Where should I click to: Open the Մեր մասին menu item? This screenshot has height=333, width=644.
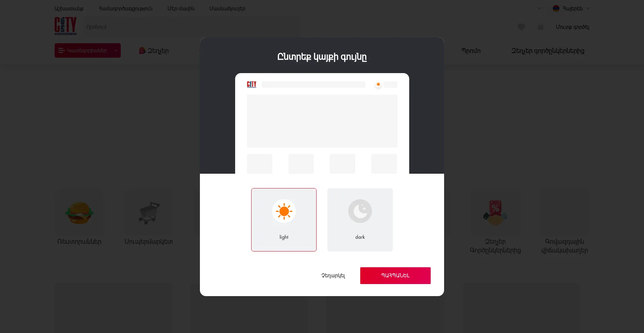(x=181, y=8)
